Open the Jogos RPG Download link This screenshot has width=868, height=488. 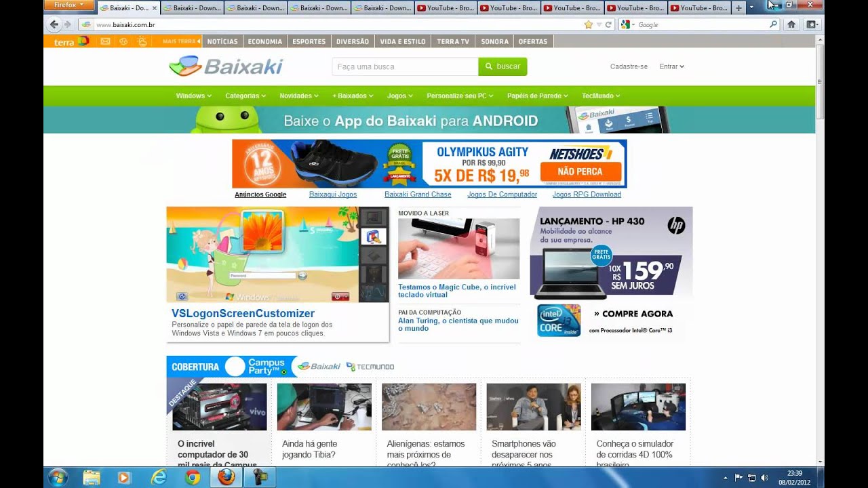[587, 195]
